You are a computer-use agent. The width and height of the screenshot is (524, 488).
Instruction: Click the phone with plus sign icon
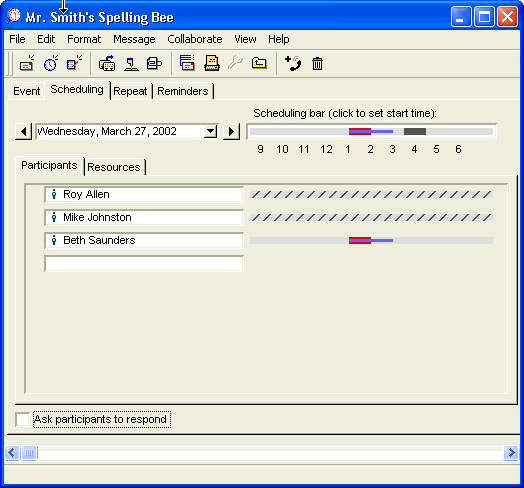(x=293, y=63)
